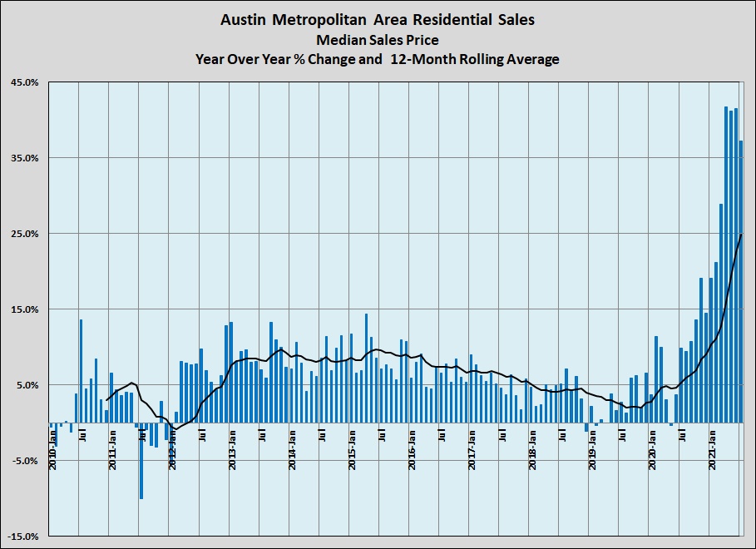The height and width of the screenshot is (549, 756).
Task: Click the -15.0% y-axis label
Action: point(23,537)
